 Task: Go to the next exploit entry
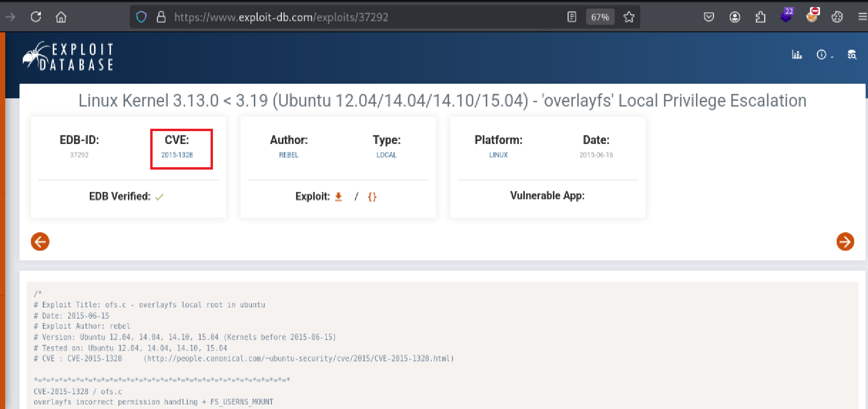pyautogui.click(x=845, y=241)
